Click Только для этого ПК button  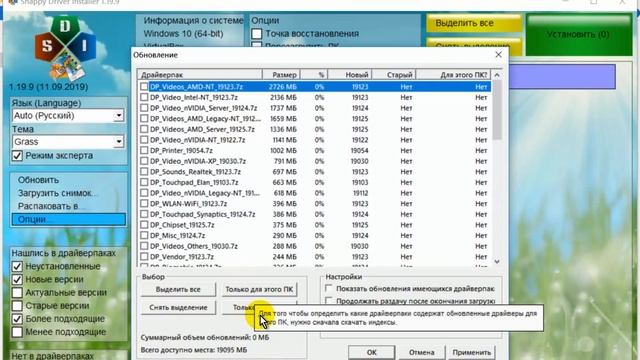(259, 289)
